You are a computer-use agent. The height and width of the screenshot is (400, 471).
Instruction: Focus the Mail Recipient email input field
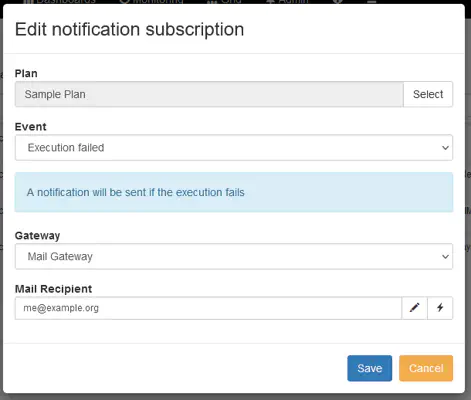pos(208,308)
